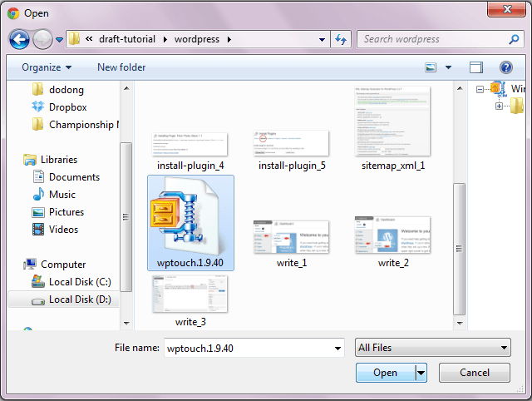Viewport: 532px width, 401px height.
Task: Close the Open dialog
Action: point(506,9)
